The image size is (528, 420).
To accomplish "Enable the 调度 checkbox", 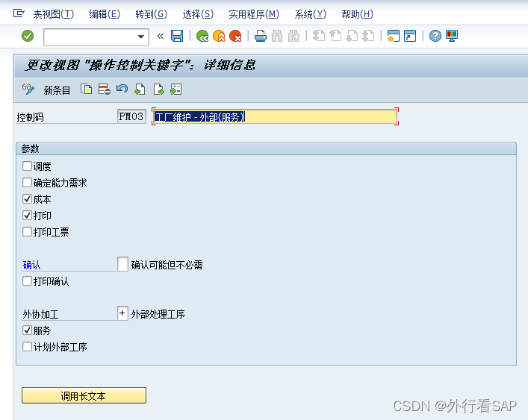I will 28,166.
